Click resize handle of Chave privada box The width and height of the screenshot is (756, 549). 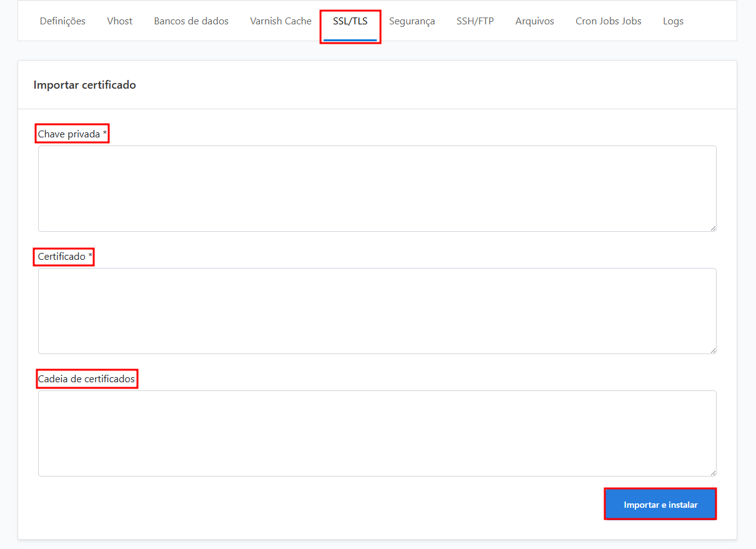[713, 228]
